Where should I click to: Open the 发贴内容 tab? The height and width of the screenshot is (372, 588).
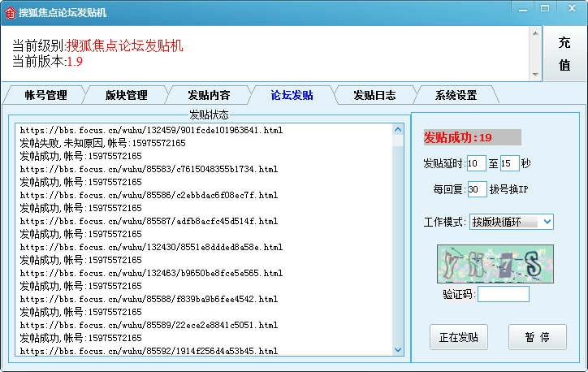209,95
